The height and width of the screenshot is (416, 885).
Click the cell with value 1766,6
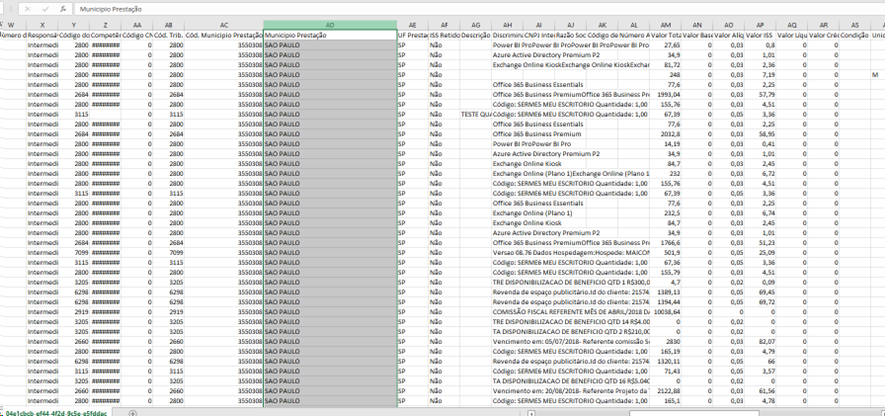pyautogui.click(x=665, y=242)
